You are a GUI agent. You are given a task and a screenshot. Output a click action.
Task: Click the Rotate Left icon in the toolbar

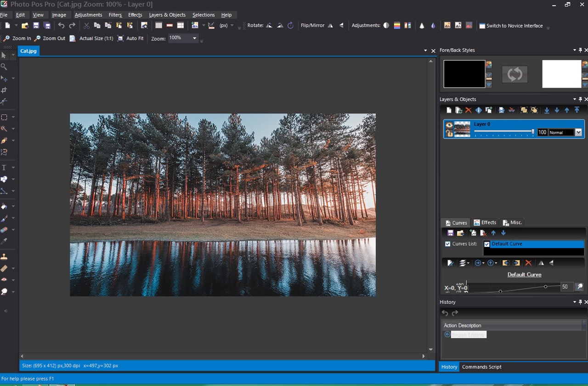click(270, 26)
